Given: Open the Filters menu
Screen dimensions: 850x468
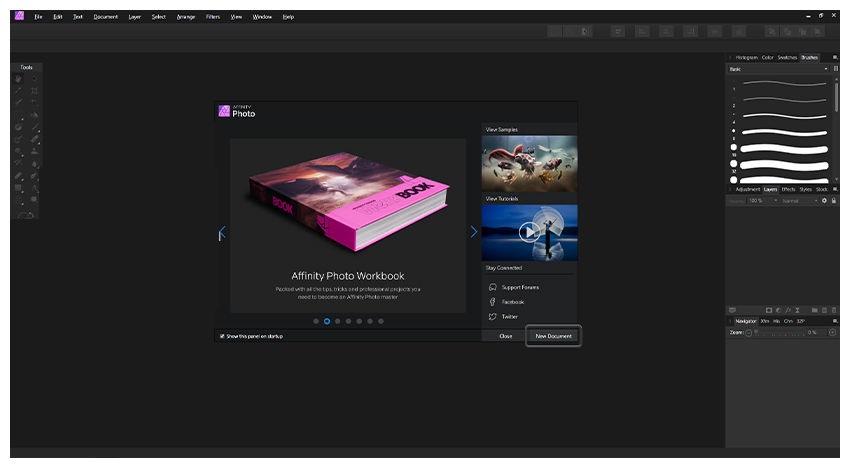Looking at the screenshot, I should click(212, 17).
